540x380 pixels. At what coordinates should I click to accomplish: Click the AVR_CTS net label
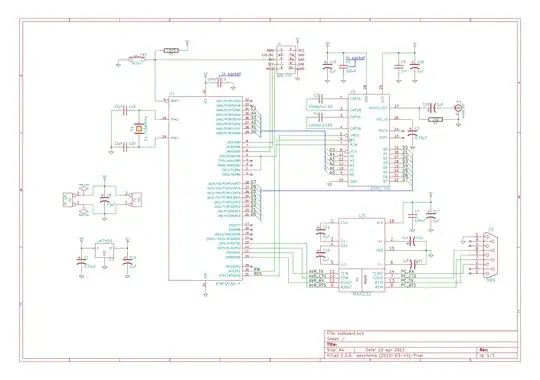pos(318,276)
